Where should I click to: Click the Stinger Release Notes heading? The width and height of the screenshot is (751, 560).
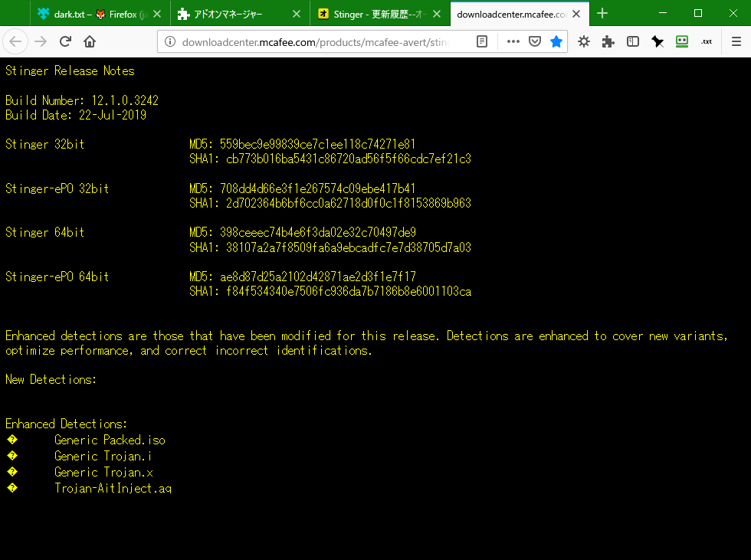coord(70,70)
